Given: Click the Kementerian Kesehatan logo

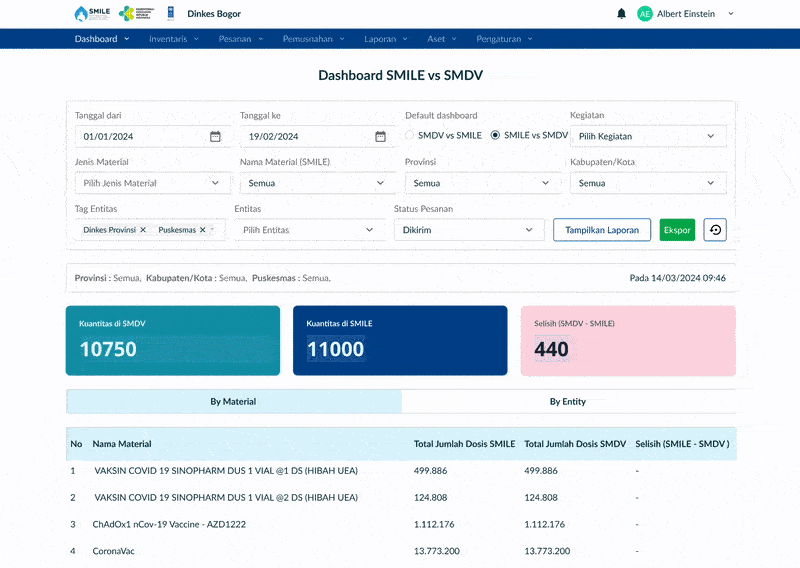Looking at the screenshot, I should point(136,14).
